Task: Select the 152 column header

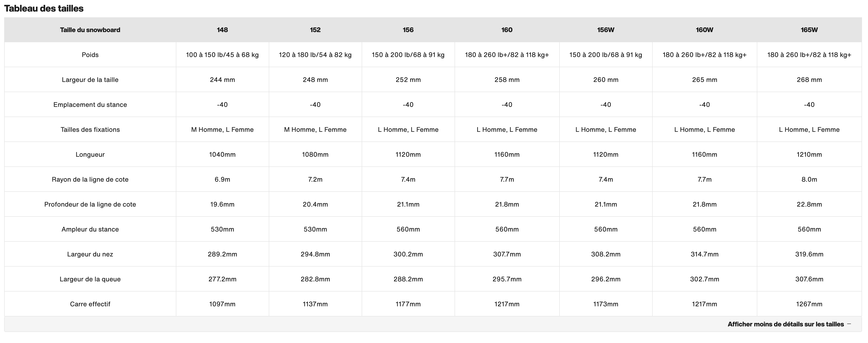Action: tap(315, 30)
